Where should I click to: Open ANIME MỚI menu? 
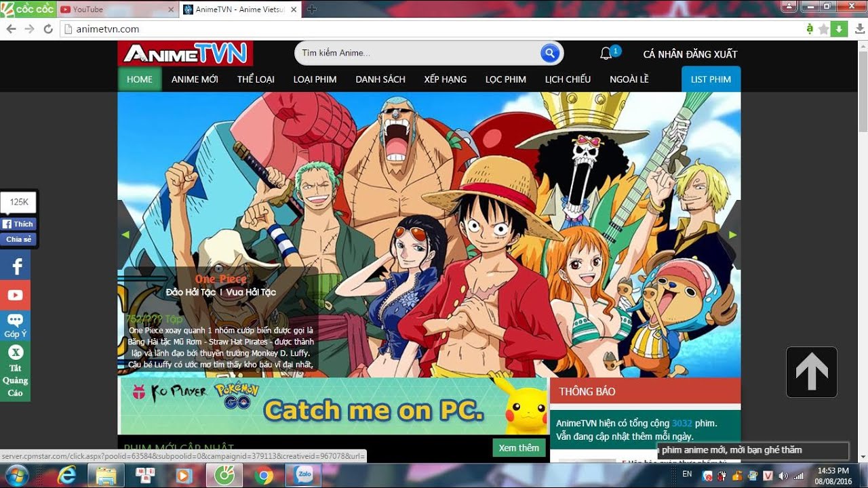195,79
